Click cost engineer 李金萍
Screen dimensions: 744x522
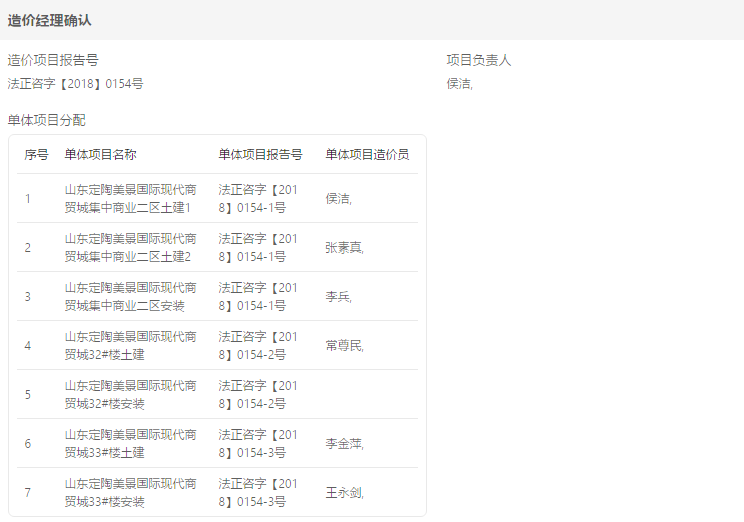[344, 444]
